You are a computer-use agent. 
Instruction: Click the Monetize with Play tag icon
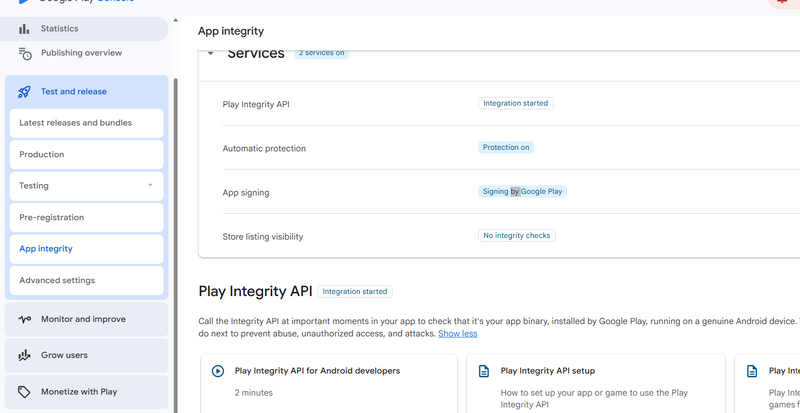24,392
